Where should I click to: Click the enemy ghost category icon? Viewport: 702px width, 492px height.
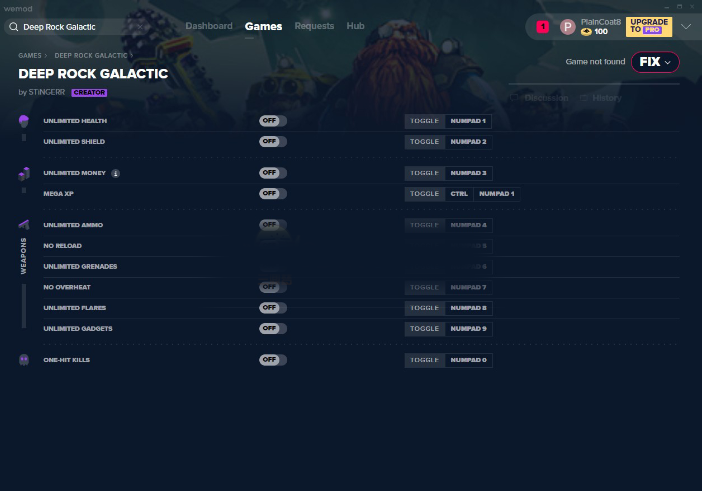pyautogui.click(x=24, y=360)
